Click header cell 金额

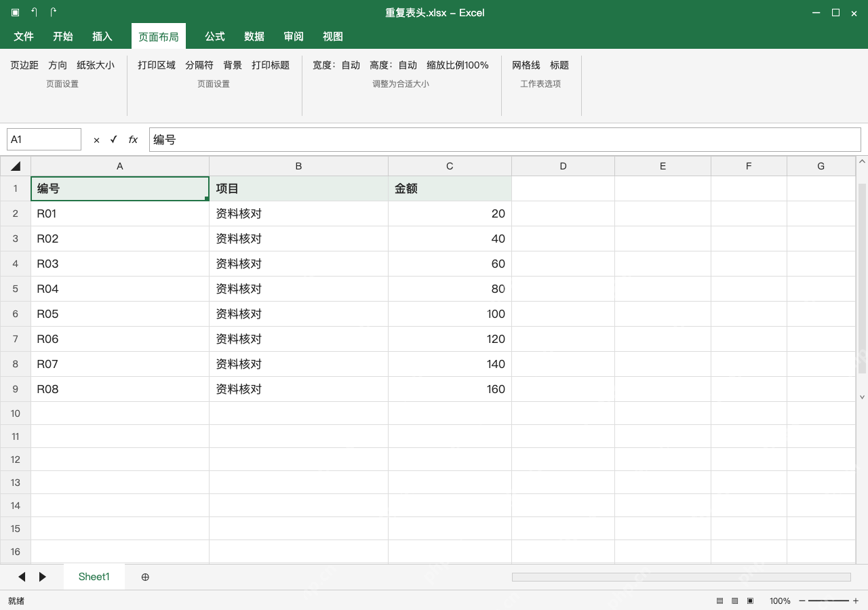pyautogui.click(x=450, y=188)
